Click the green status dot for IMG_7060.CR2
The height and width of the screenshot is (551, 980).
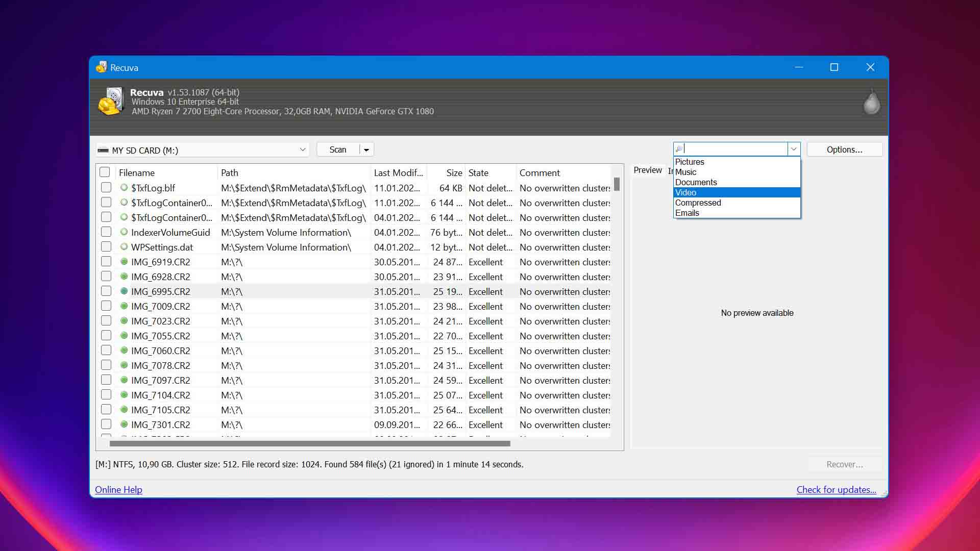[x=124, y=350]
